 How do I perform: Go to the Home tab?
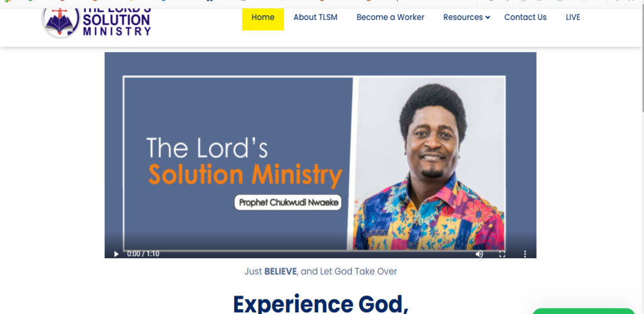263,17
